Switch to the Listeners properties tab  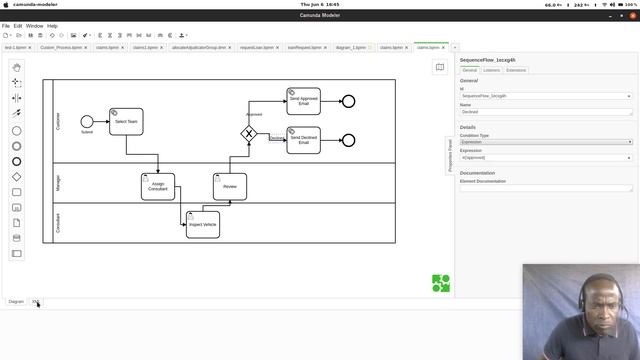click(491, 70)
